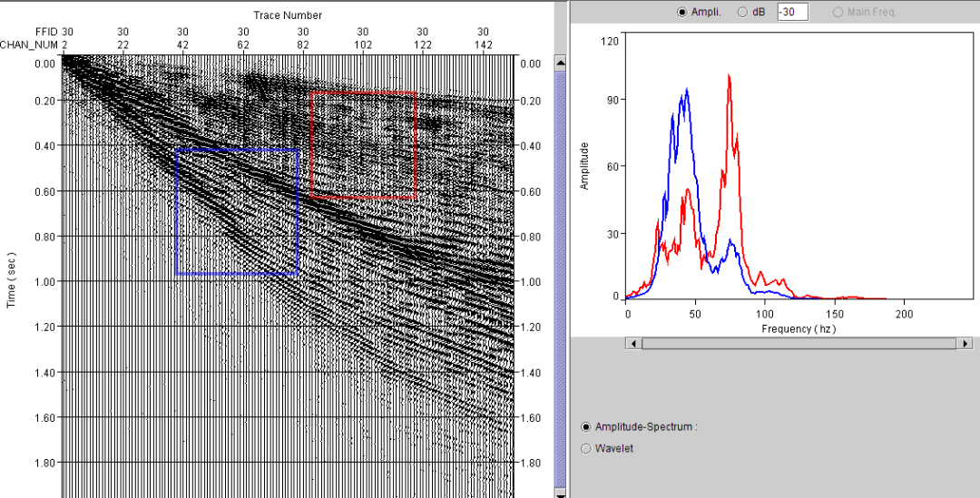Click the spectrum scrollbar right arrow
This screenshot has height=498, width=980.
point(965,344)
